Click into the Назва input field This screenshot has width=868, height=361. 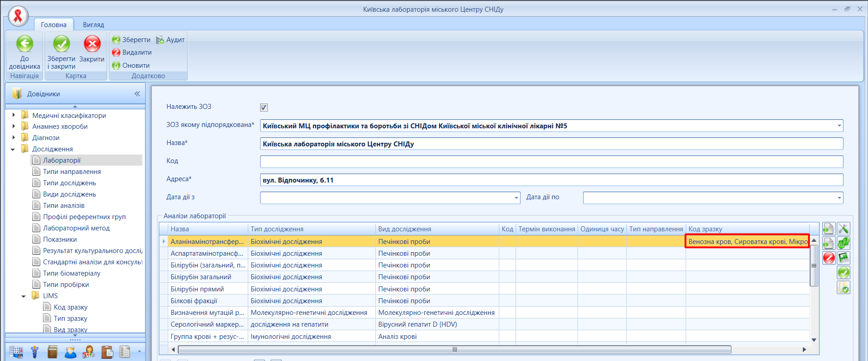point(551,144)
